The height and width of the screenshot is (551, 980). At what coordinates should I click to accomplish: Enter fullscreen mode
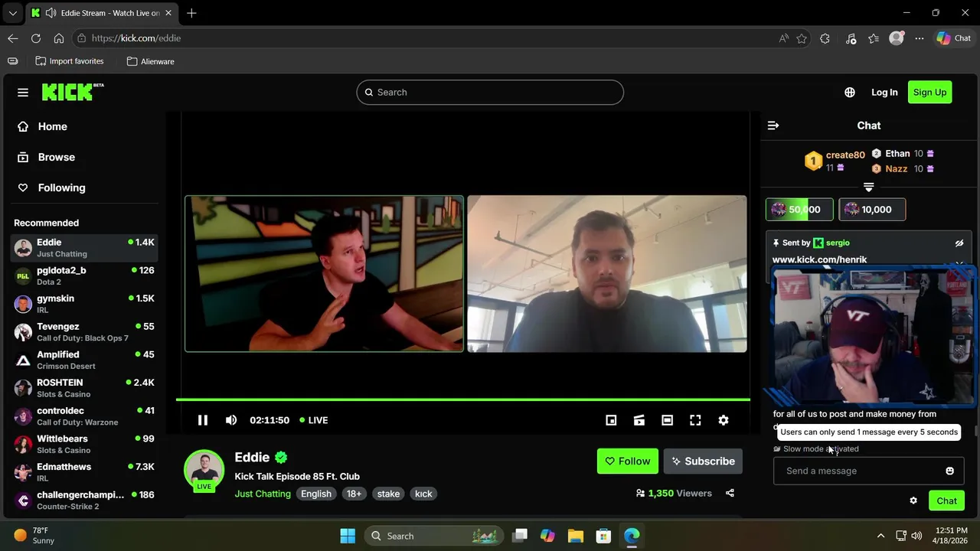695,420
